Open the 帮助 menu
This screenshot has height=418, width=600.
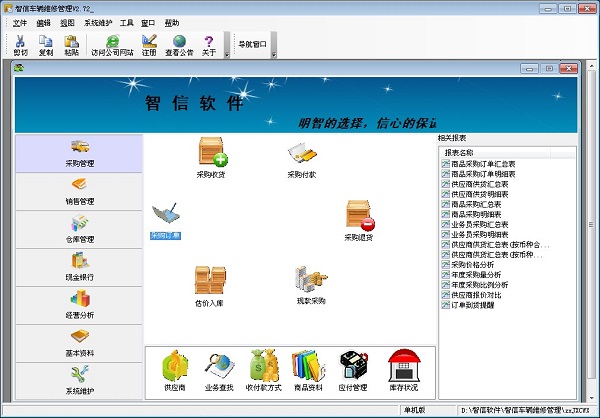[x=172, y=23]
